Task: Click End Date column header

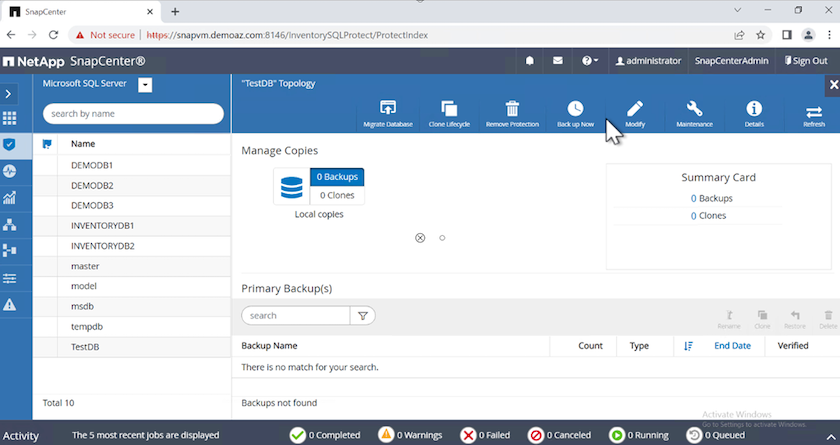Action: click(732, 346)
